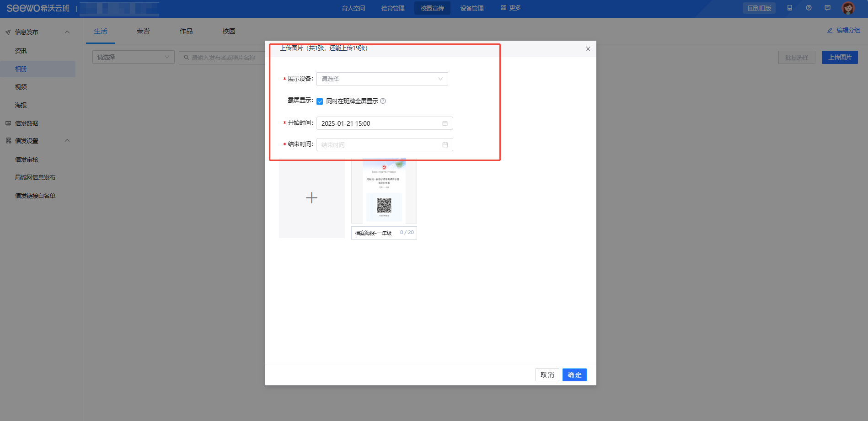
Task: Open the 展示设备 dropdown selector
Action: 382,79
